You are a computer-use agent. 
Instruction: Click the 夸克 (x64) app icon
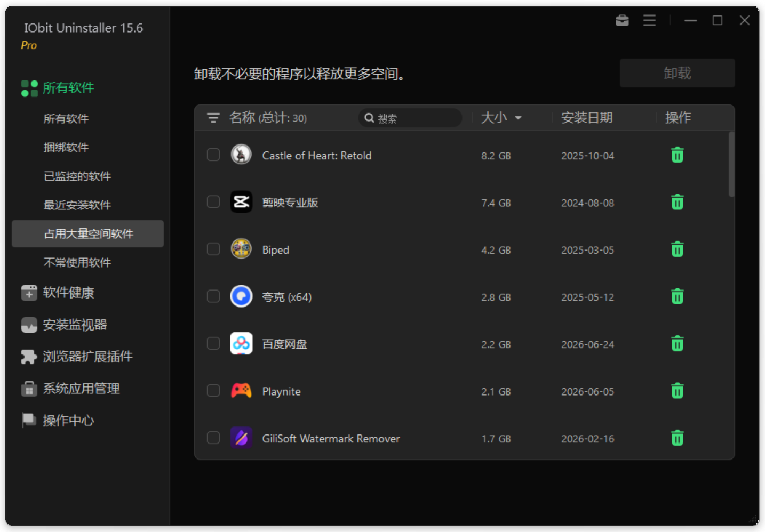coord(241,296)
